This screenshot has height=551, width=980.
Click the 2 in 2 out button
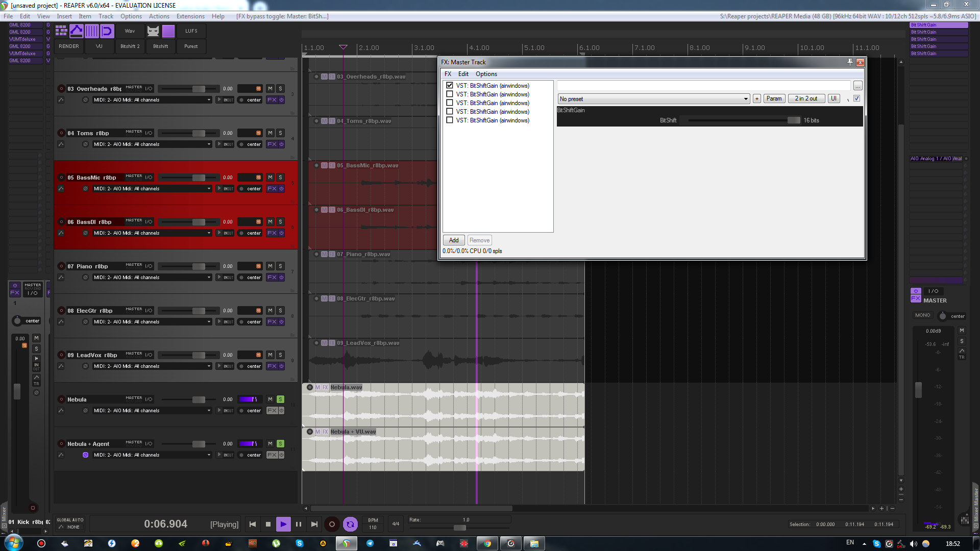pyautogui.click(x=806, y=98)
